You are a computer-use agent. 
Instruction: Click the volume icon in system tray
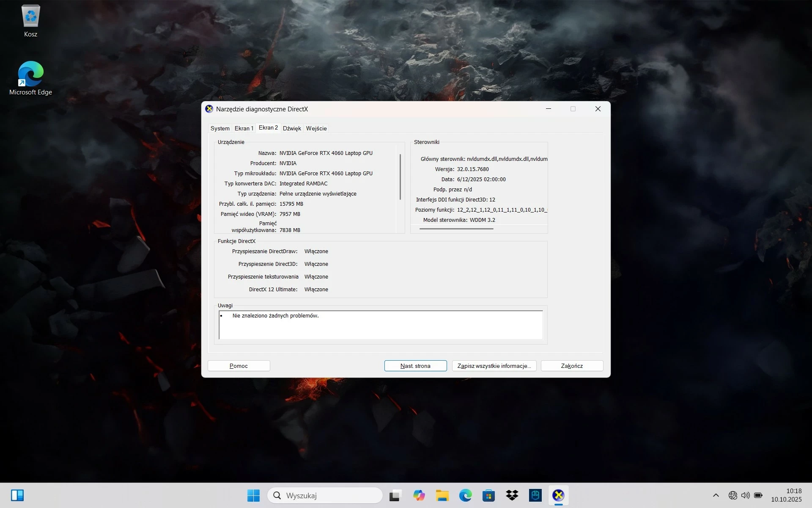(x=745, y=495)
